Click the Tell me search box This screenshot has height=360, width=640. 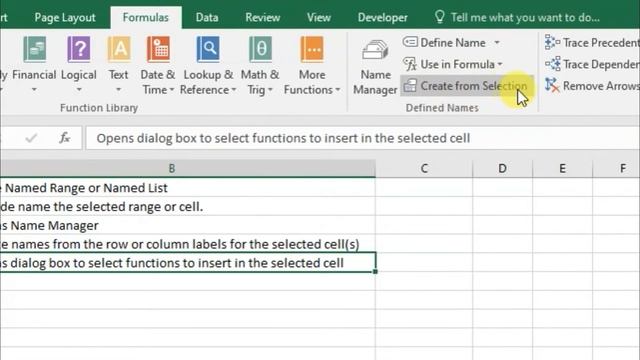525,18
